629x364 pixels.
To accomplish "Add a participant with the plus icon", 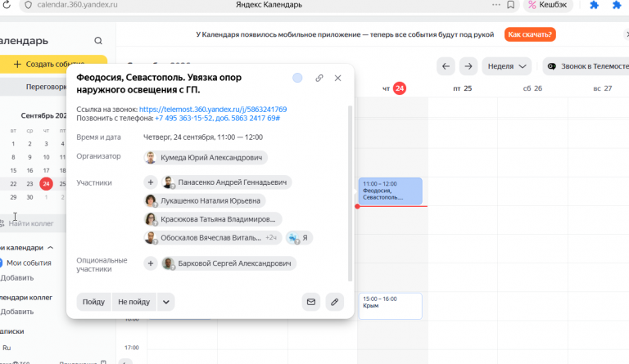I will coord(151,182).
